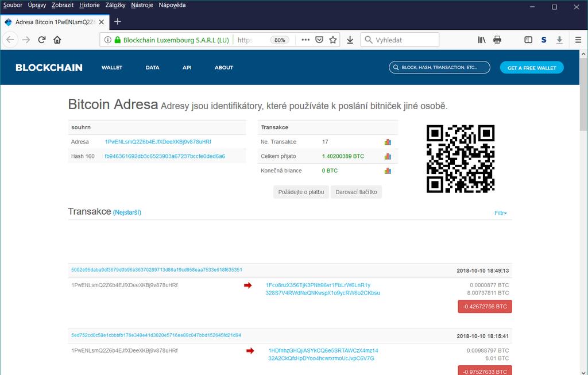The image size is (588, 375).
Task: Click the BLOCKCHAIN logo
Action: (x=49, y=68)
